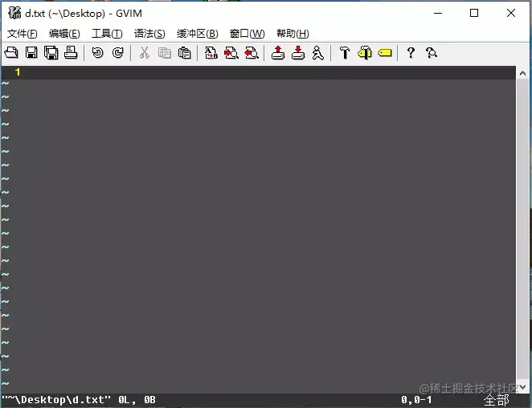
Task: Click the scrollbar up arrow
Action: (522, 73)
